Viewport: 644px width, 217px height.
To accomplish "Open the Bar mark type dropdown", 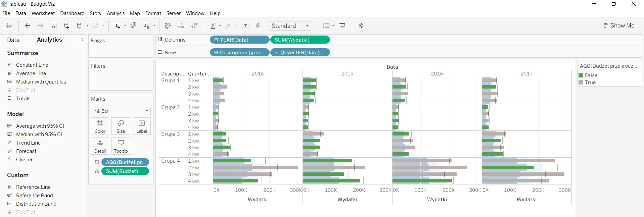I will pyautogui.click(x=147, y=111).
